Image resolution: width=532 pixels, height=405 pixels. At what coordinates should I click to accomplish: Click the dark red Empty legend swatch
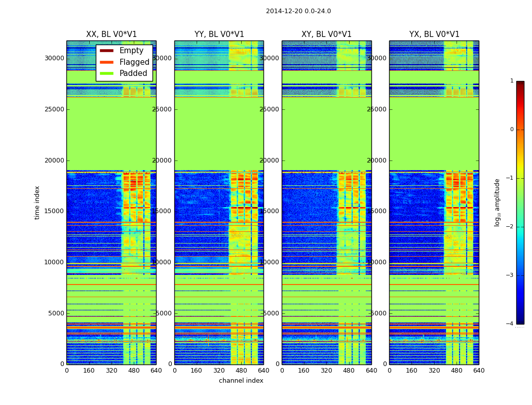tap(106, 51)
